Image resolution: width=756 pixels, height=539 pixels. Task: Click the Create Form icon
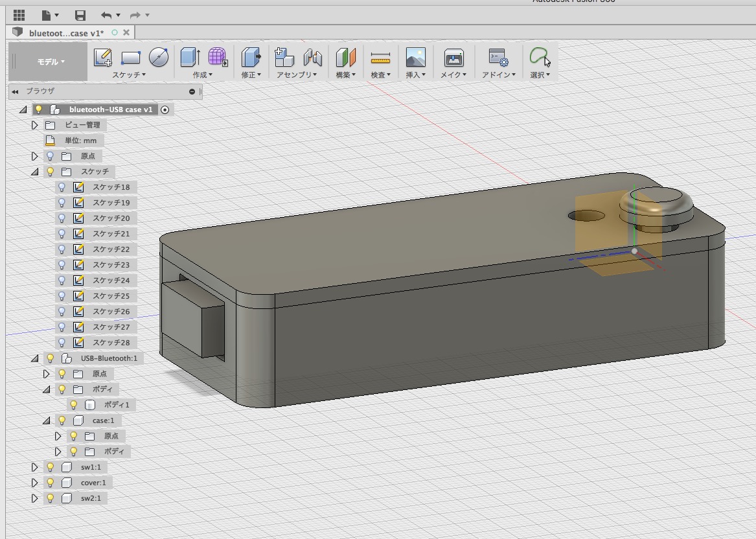218,58
